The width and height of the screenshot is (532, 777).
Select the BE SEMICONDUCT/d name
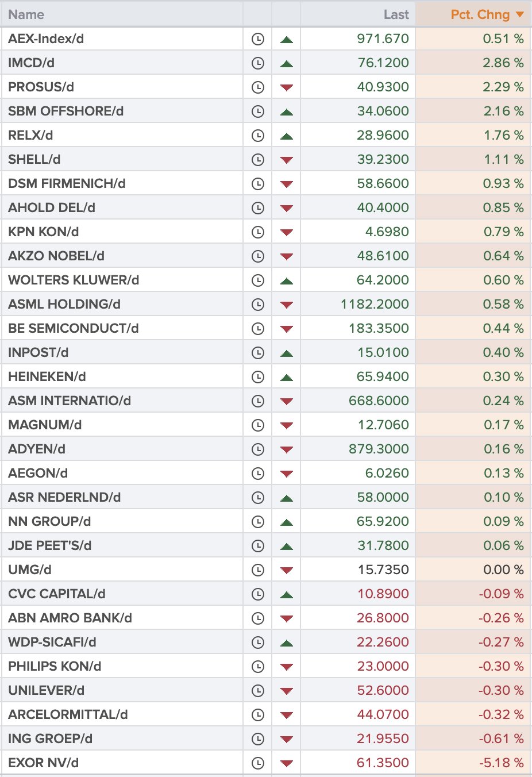[x=74, y=329]
